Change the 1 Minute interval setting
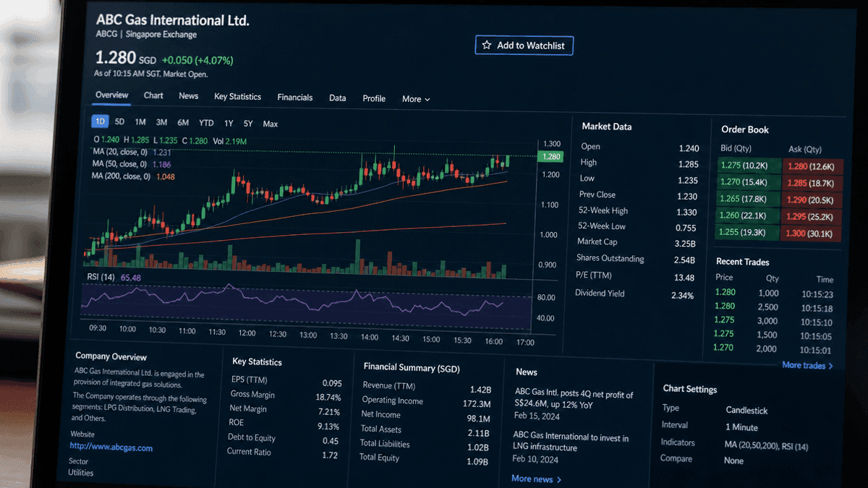Screen dimensions: 868x488 coord(741,427)
